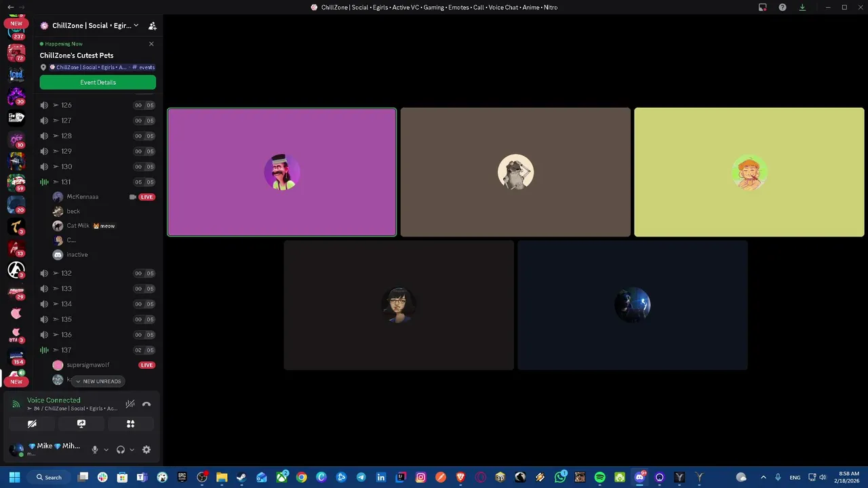Toggle noise suppression icon in voice panel

coord(130,404)
